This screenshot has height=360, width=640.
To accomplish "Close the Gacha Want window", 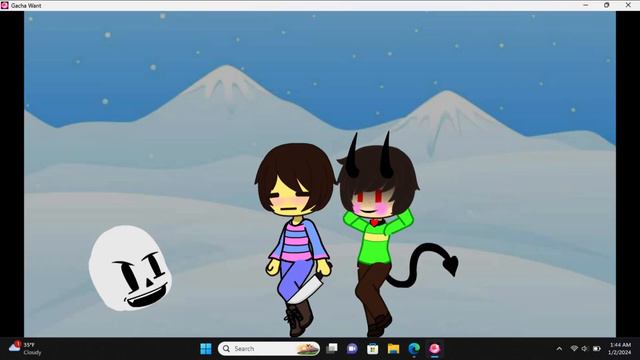I will (628, 5).
